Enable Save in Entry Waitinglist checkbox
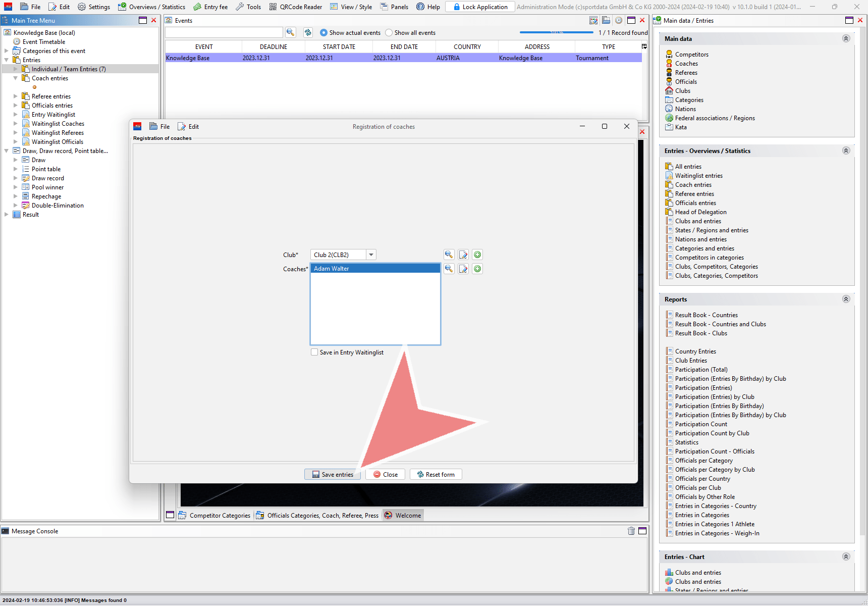868x606 pixels. pyautogui.click(x=314, y=352)
